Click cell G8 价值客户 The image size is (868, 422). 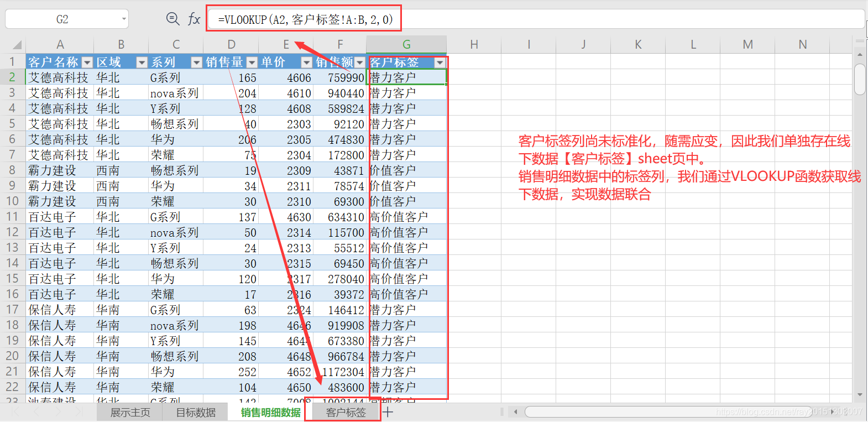coord(406,170)
